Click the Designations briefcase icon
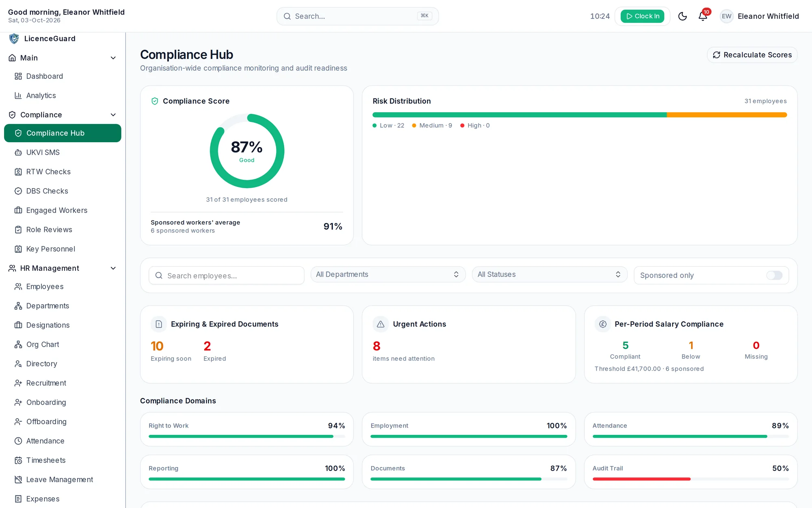The image size is (812, 508). [x=18, y=325]
